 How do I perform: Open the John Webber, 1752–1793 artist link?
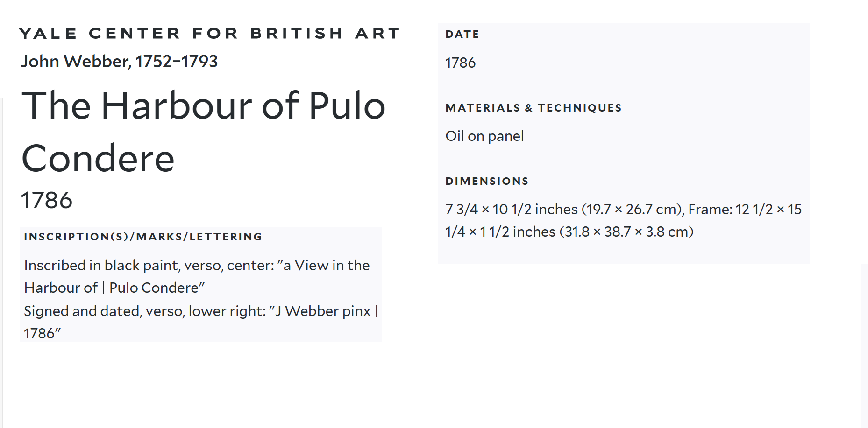tap(119, 61)
